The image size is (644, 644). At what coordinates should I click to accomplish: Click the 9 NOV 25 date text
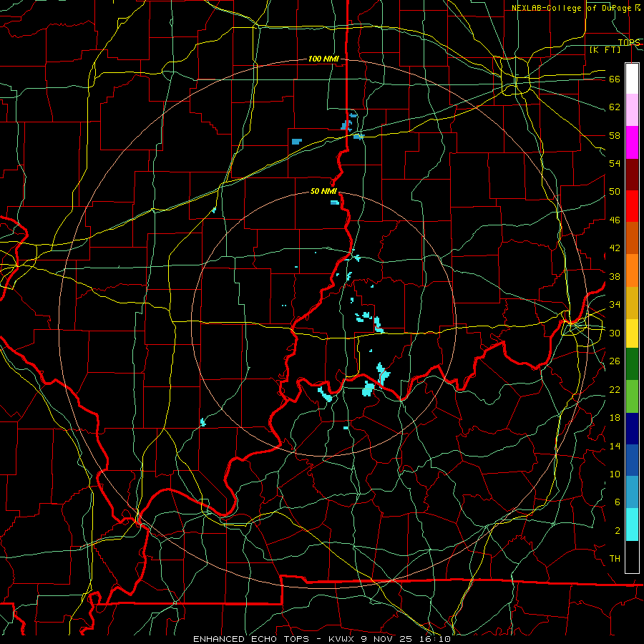pyautogui.click(x=386, y=639)
